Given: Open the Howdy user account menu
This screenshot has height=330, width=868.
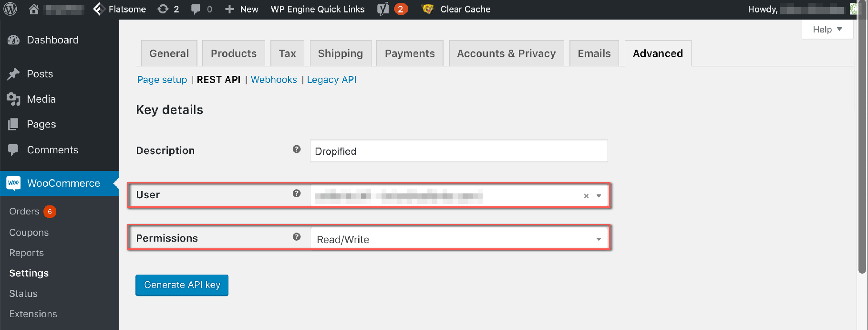Looking at the screenshot, I should click(x=805, y=9).
